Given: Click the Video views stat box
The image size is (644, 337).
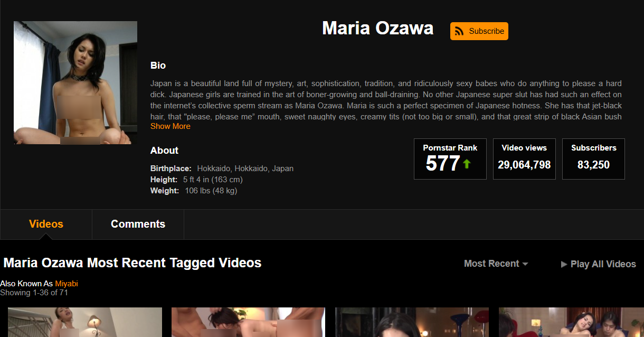Looking at the screenshot, I should 524,159.
